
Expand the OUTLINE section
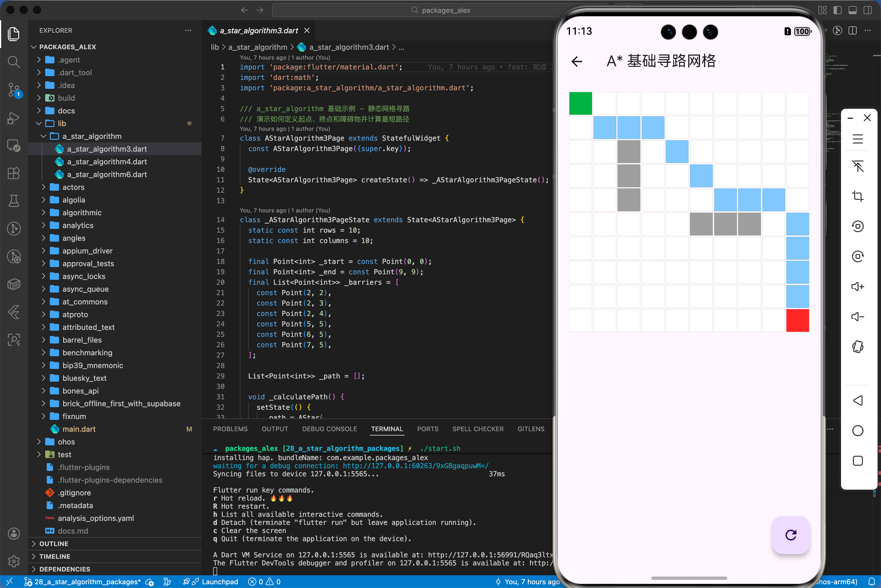[x=54, y=544]
